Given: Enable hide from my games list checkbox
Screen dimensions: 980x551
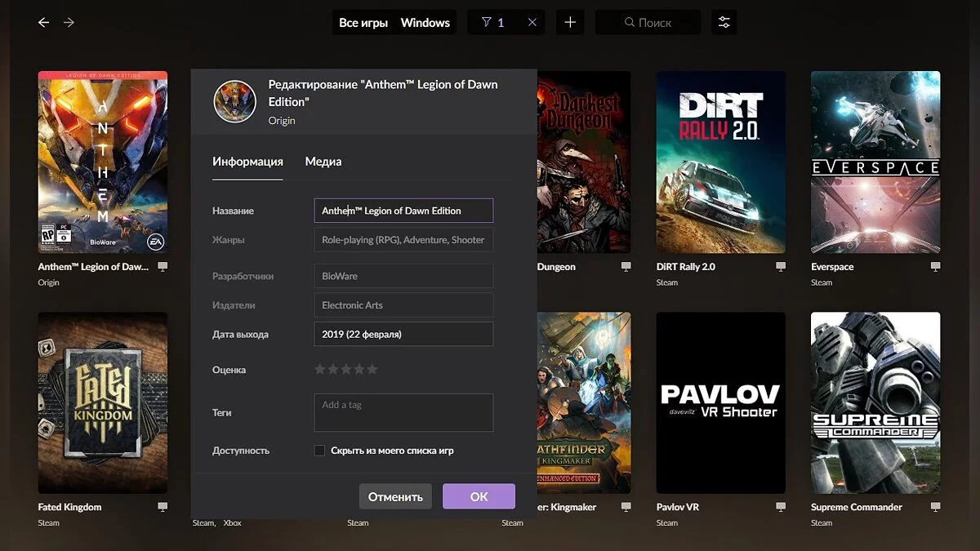Looking at the screenshot, I should (x=320, y=451).
